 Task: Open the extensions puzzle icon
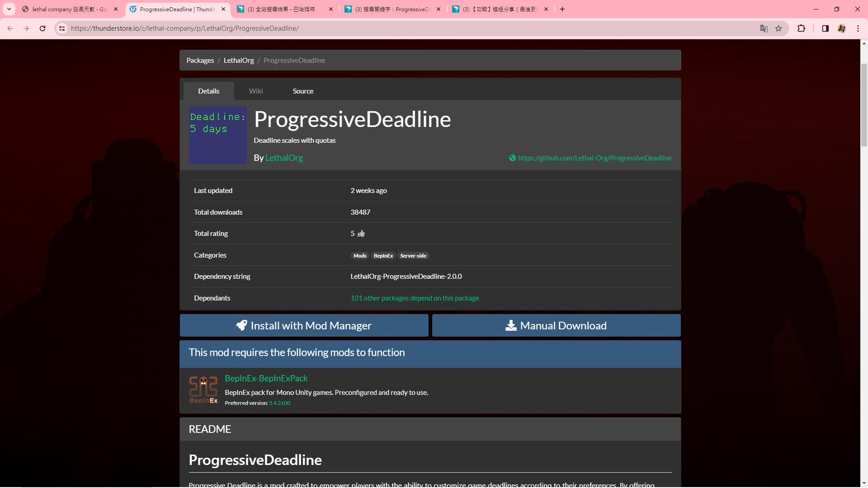(801, 28)
